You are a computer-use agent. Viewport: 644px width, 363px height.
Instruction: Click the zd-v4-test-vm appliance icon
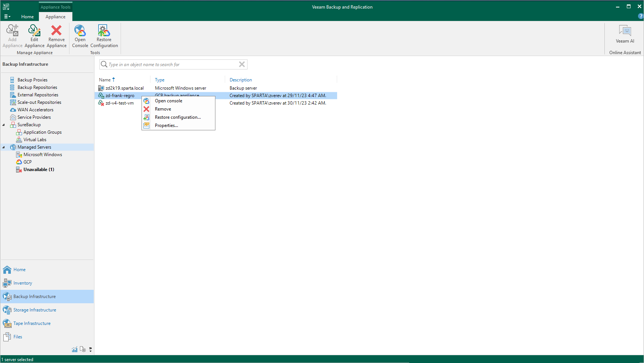pos(101,103)
